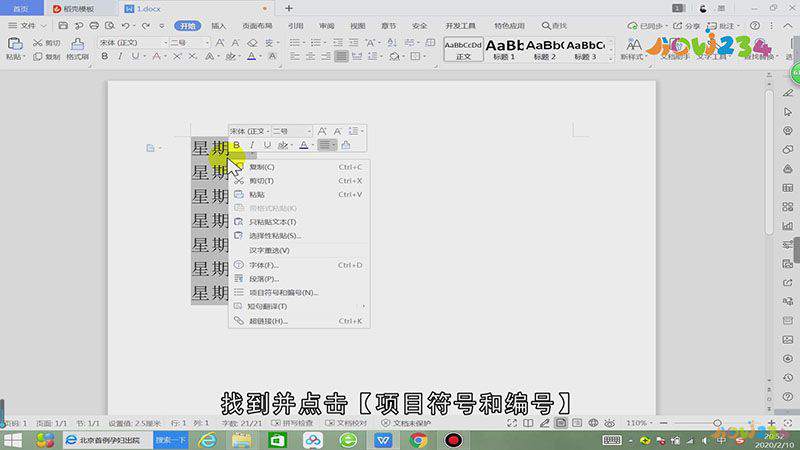Choose 复制(C) in the context menu
The width and height of the screenshot is (800, 450).
(299, 167)
